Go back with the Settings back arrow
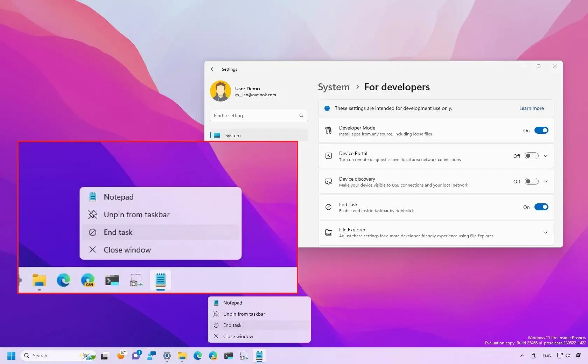The image size is (588, 364). (x=213, y=69)
